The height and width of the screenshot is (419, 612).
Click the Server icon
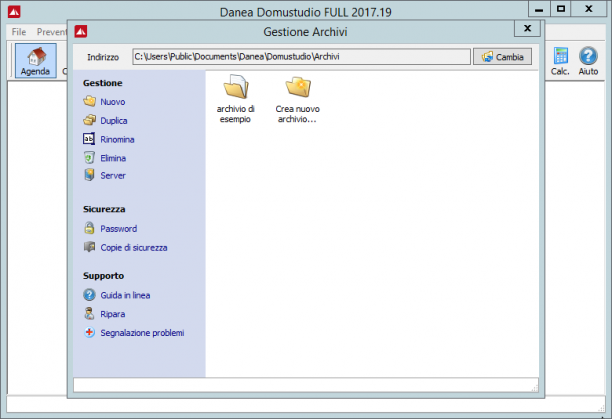[x=89, y=175]
